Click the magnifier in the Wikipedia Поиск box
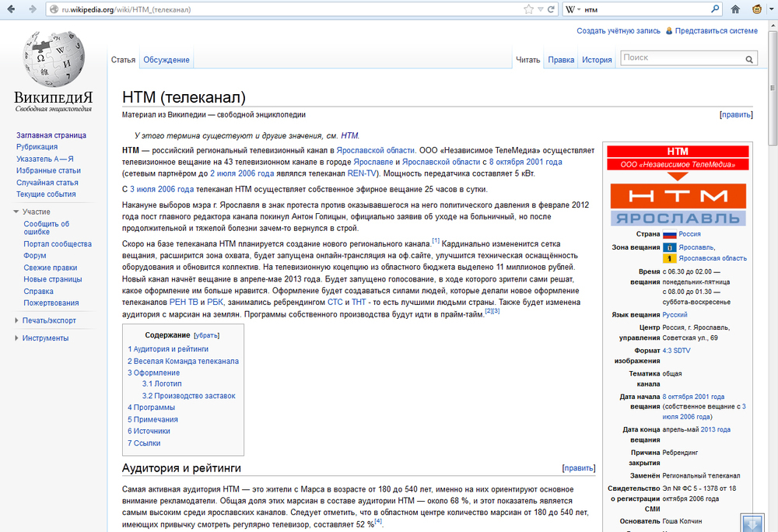The width and height of the screenshot is (778, 532). tap(749, 59)
